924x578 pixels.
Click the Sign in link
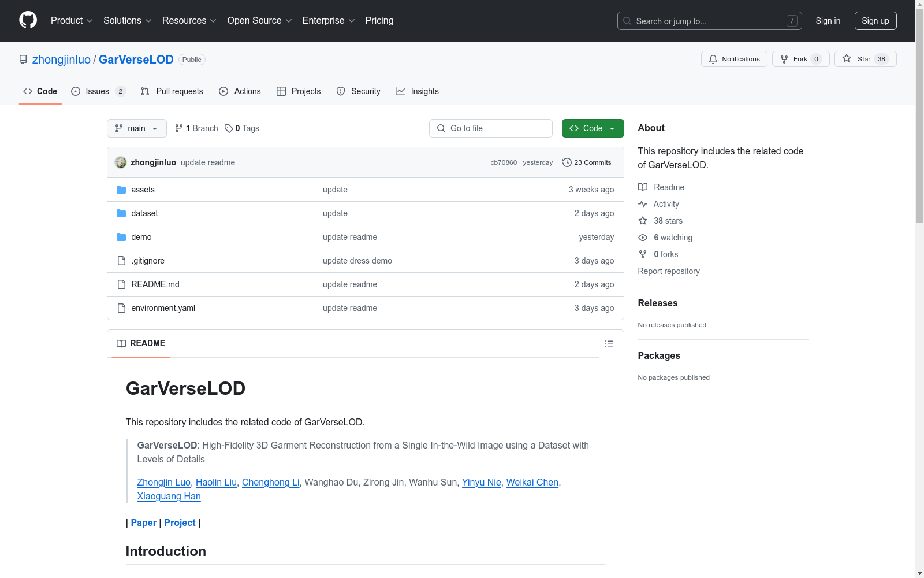point(828,21)
